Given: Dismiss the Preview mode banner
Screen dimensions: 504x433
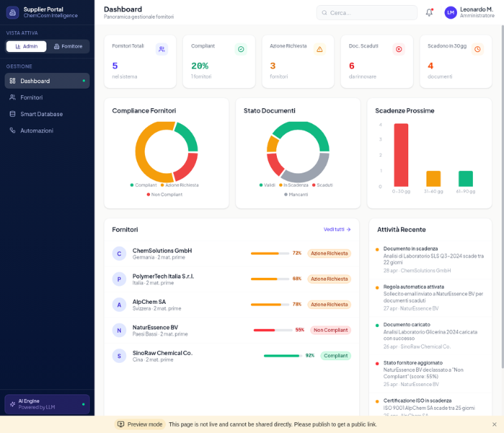Looking at the screenshot, I should tap(495, 424).
